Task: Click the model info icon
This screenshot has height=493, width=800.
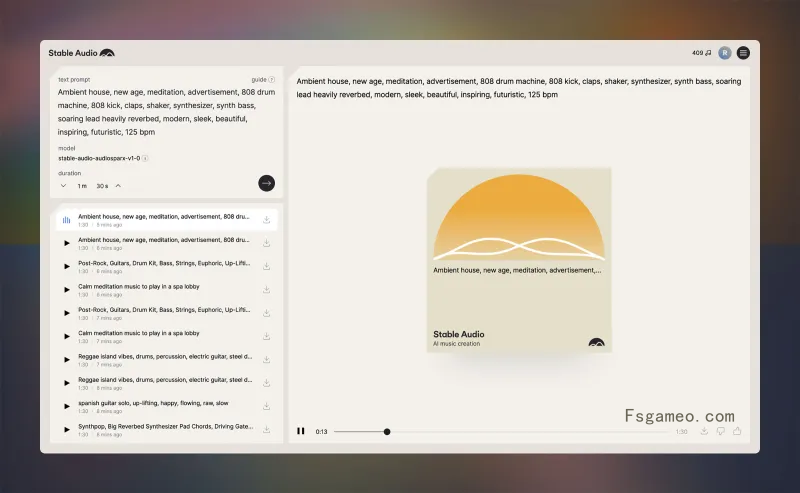Action: click(145, 158)
